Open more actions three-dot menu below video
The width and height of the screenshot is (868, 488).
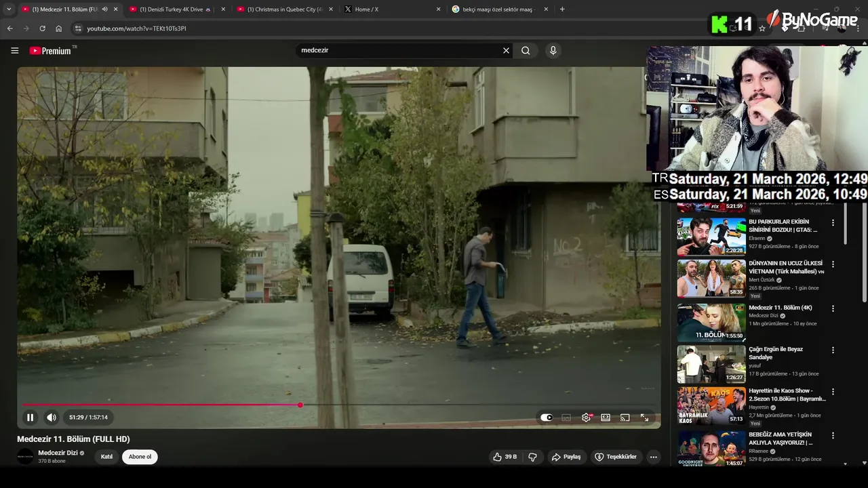654,457
